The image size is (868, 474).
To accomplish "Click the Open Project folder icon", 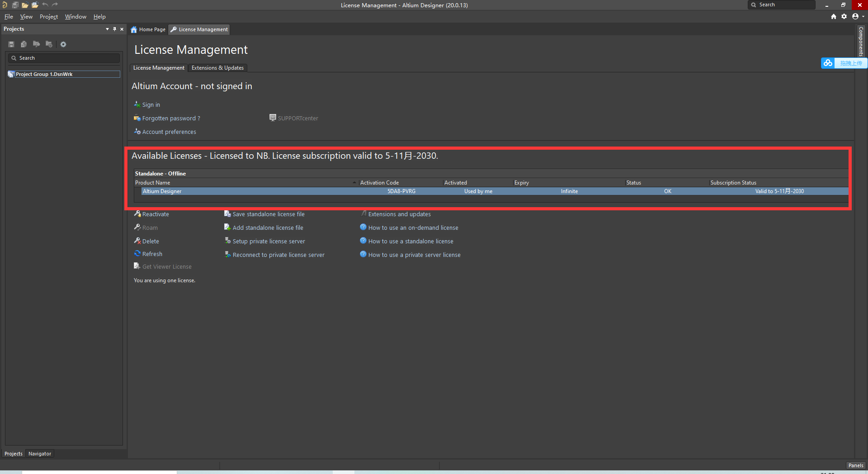I will (35, 5).
